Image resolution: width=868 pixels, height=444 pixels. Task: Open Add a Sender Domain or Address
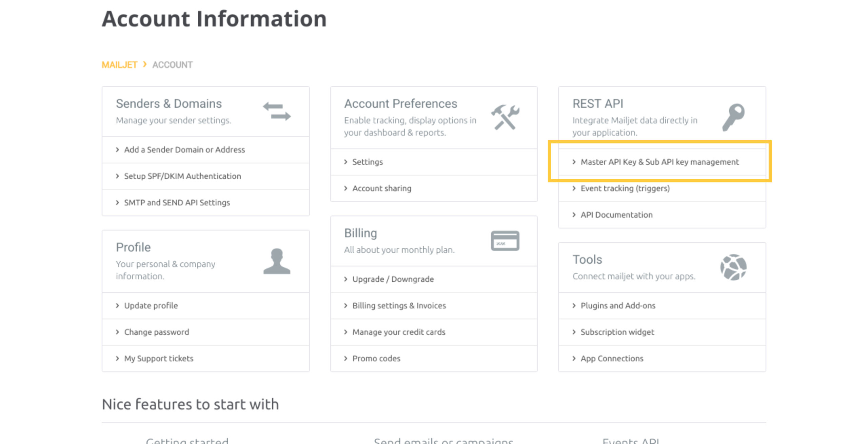184,150
